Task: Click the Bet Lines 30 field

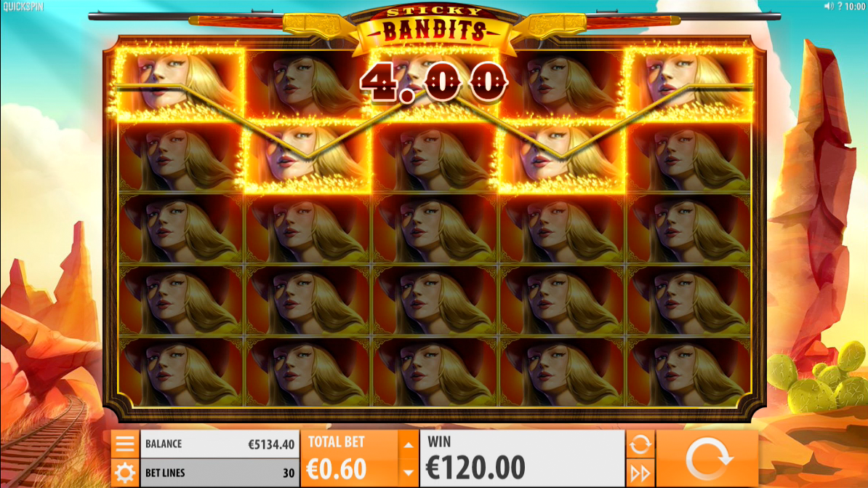Action: point(220,473)
